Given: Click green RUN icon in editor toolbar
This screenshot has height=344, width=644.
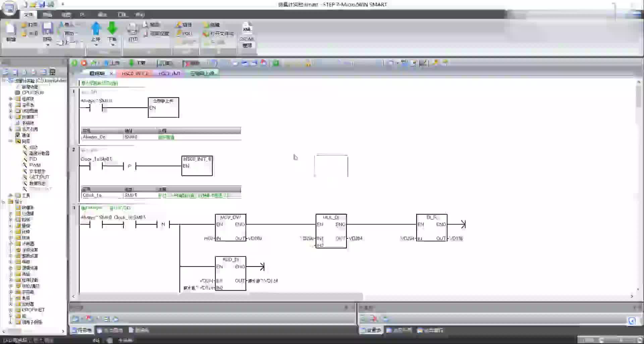Looking at the screenshot, I should [74, 63].
